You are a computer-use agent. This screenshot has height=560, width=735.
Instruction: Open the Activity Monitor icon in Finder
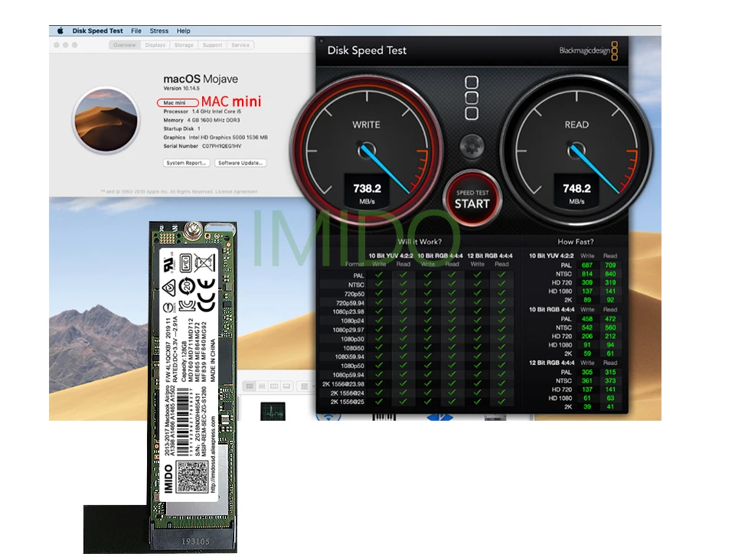[272, 411]
